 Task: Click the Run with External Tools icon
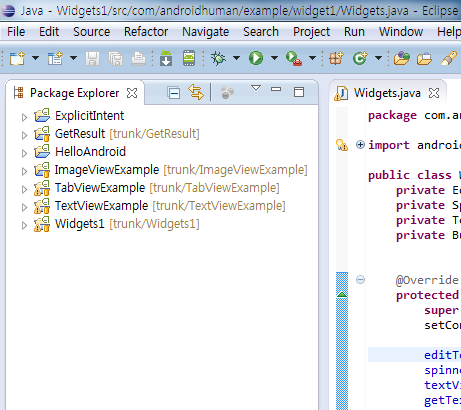[294, 59]
